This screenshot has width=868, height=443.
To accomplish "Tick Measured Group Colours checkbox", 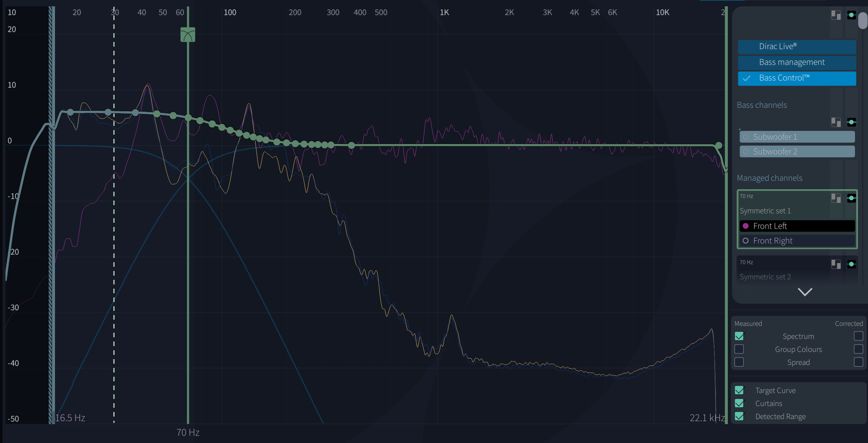I will point(739,349).
